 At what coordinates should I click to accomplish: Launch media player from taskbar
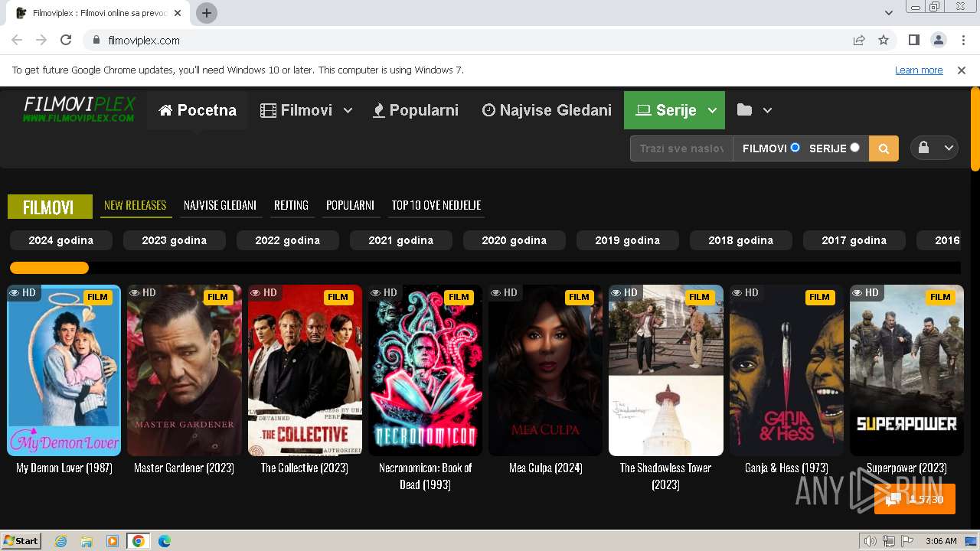(113, 541)
